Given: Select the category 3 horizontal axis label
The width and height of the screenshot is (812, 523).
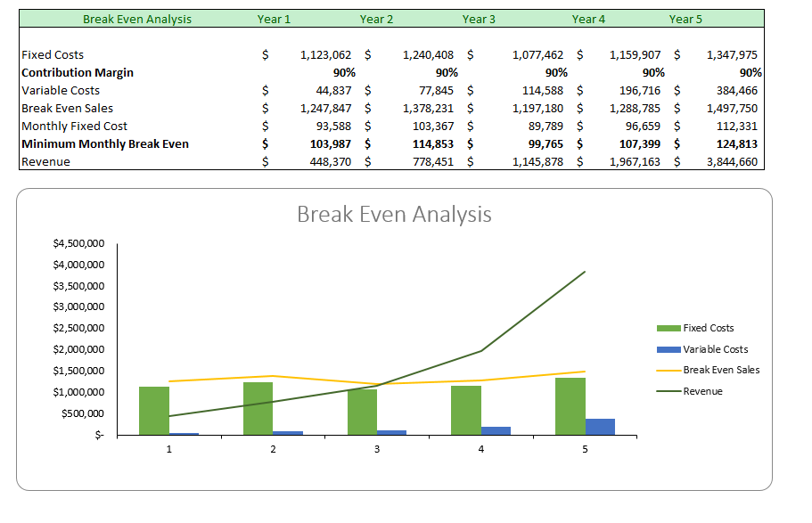Looking at the screenshot, I should 376,449.
